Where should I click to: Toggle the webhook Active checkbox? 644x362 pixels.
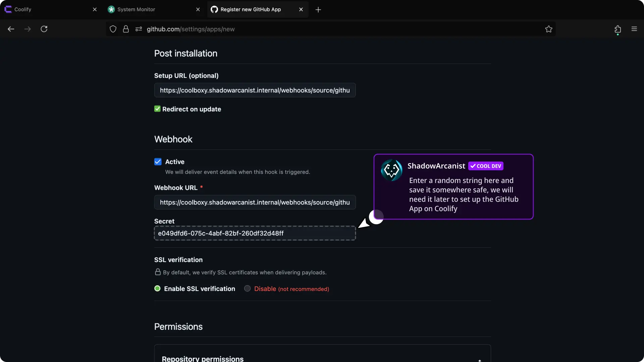(x=158, y=162)
